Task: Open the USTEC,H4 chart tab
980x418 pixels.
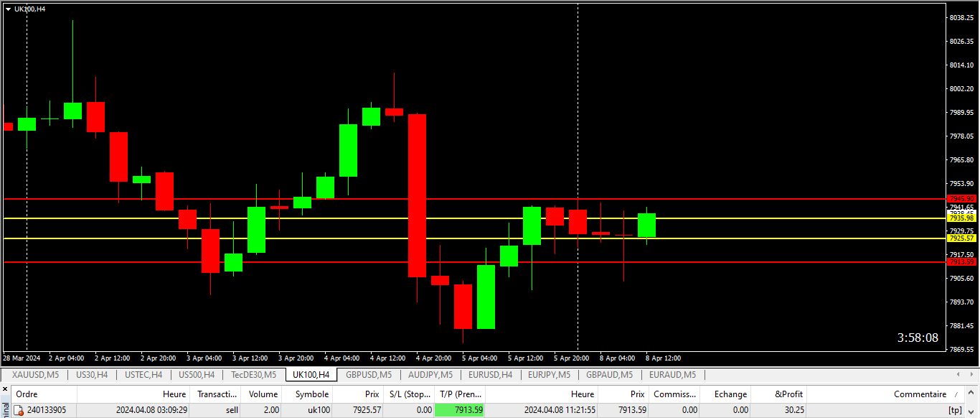Action: [143, 375]
